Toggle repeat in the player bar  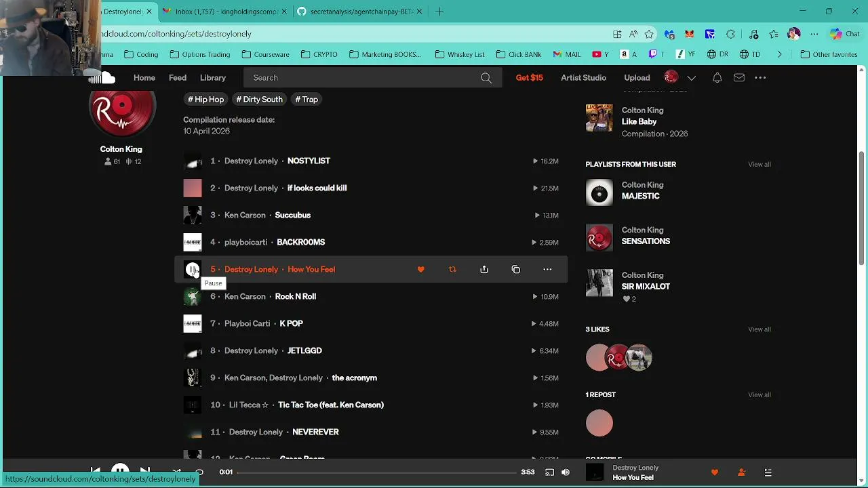199,472
